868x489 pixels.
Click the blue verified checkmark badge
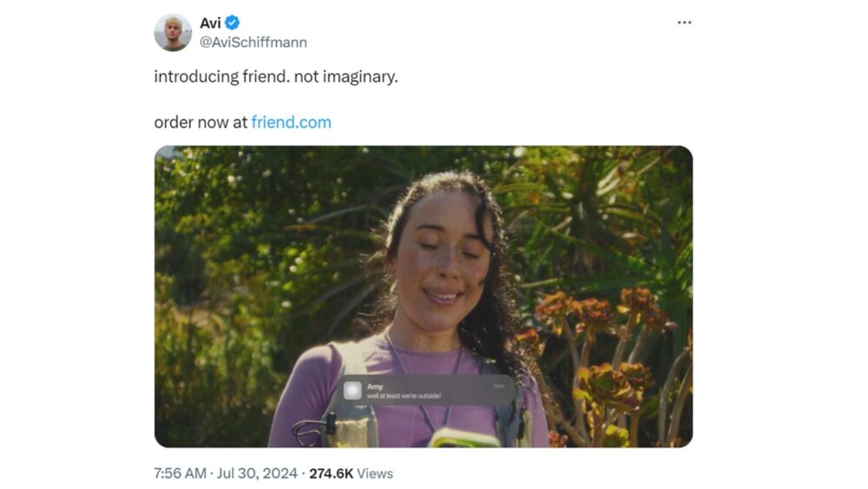coord(233,23)
